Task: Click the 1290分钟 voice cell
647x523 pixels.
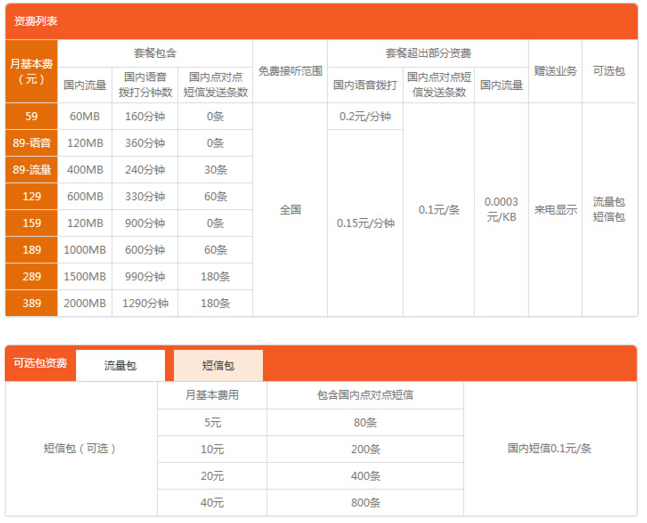Action: pos(145,303)
